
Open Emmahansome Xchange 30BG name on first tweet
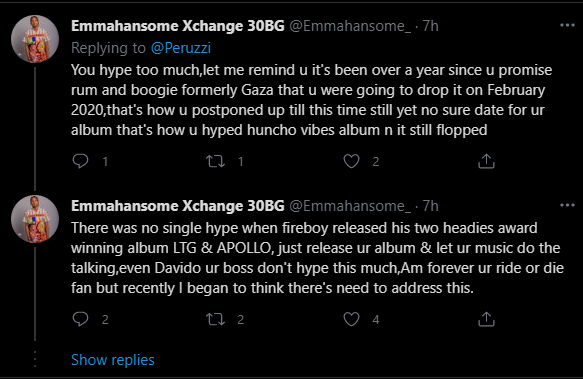pos(178,26)
